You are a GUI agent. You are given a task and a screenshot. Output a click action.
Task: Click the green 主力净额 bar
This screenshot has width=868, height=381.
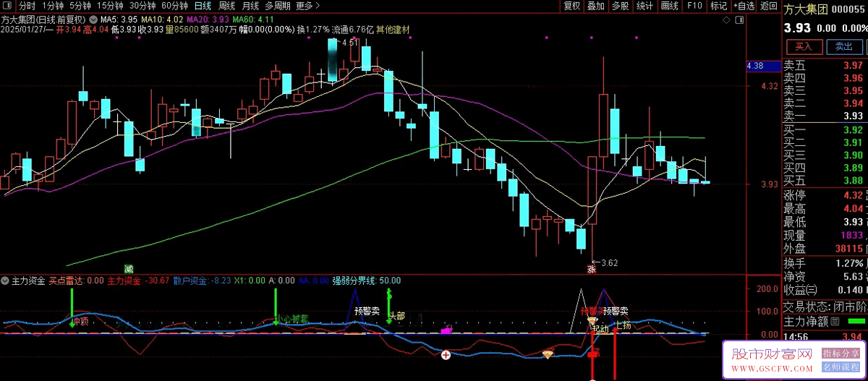[856, 321]
